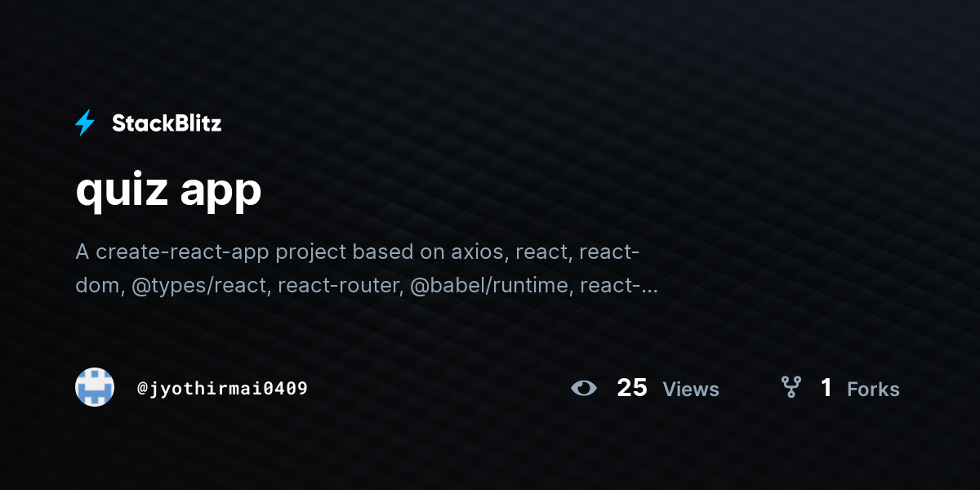Click the fork branch icon
Viewport: 980px width, 490px height.
791,387
